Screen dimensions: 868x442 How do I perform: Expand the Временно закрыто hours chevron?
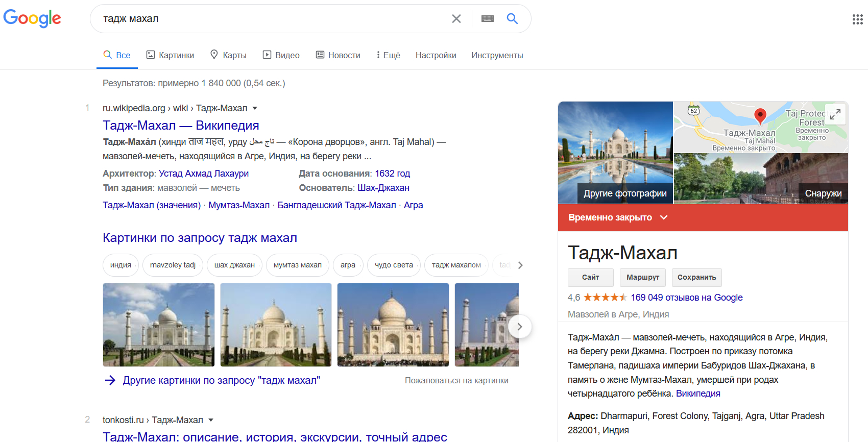pos(664,217)
